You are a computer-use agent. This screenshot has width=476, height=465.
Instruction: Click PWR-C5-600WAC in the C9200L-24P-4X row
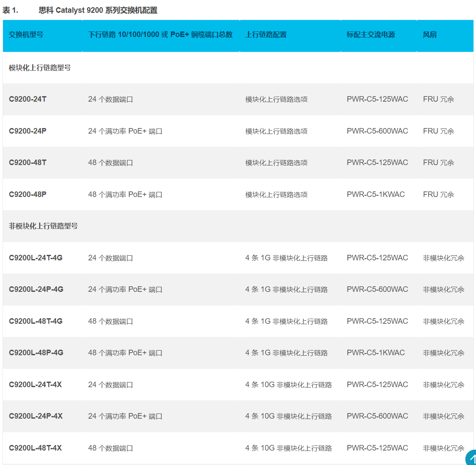coord(377,416)
